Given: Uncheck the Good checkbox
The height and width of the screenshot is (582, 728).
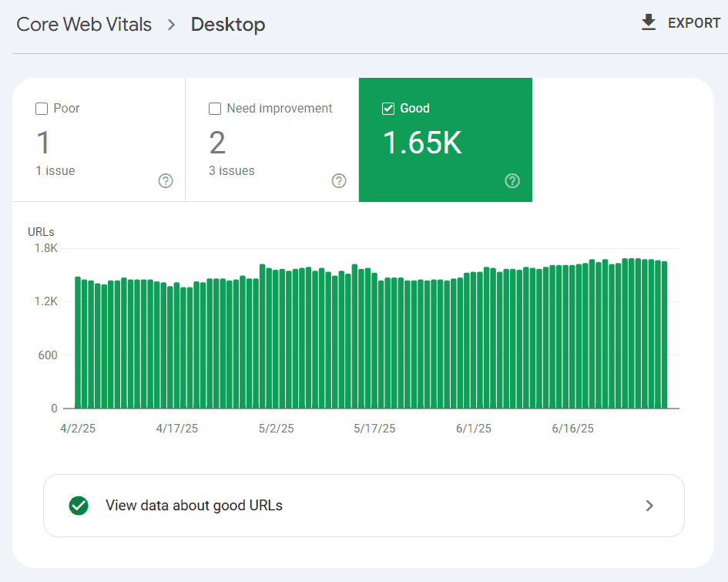Looking at the screenshot, I should coord(388,109).
